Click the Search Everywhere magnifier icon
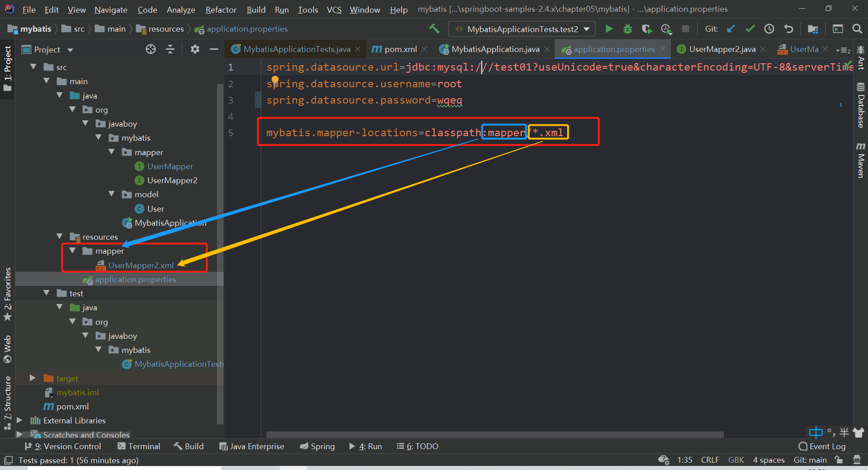The height and width of the screenshot is (470, 868). pos(857,29)
